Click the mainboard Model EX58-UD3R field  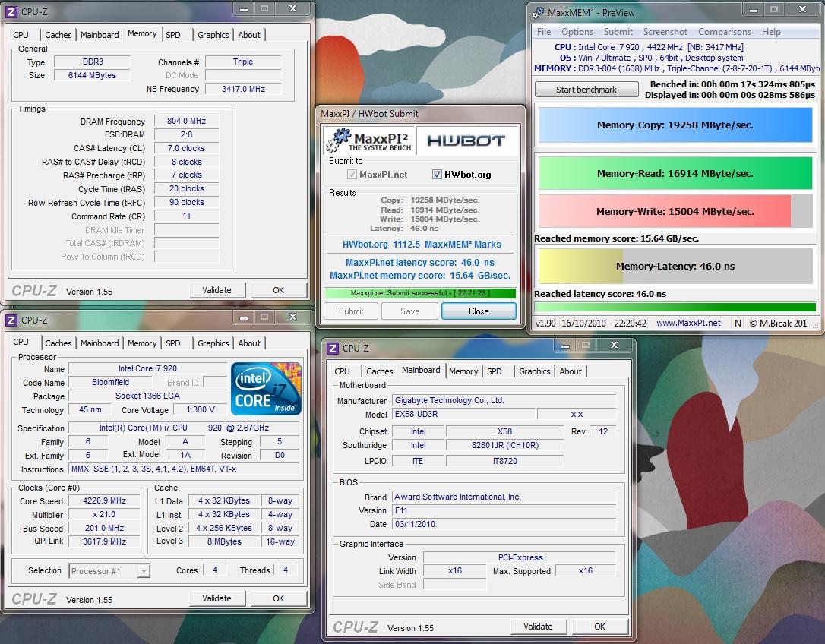(x=463, y=414)
